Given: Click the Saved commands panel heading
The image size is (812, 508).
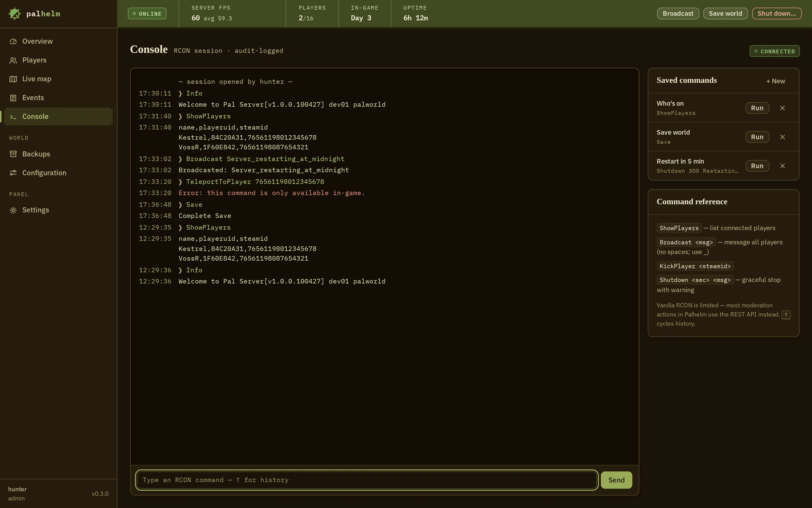Looking at the screenshot, I should (x=686, y=80).
